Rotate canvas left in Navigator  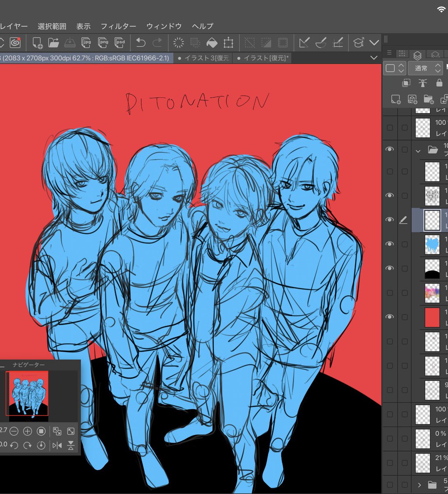coord(14,445)
